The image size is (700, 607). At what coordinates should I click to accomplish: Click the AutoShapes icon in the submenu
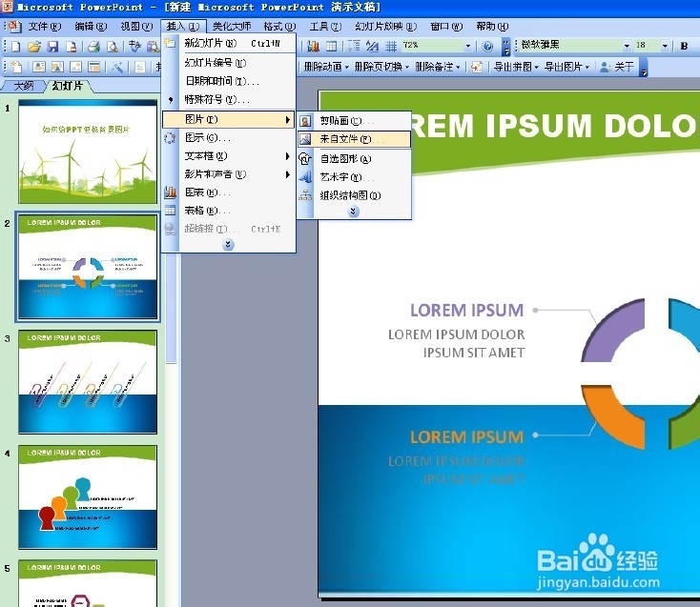coord(305,158)
